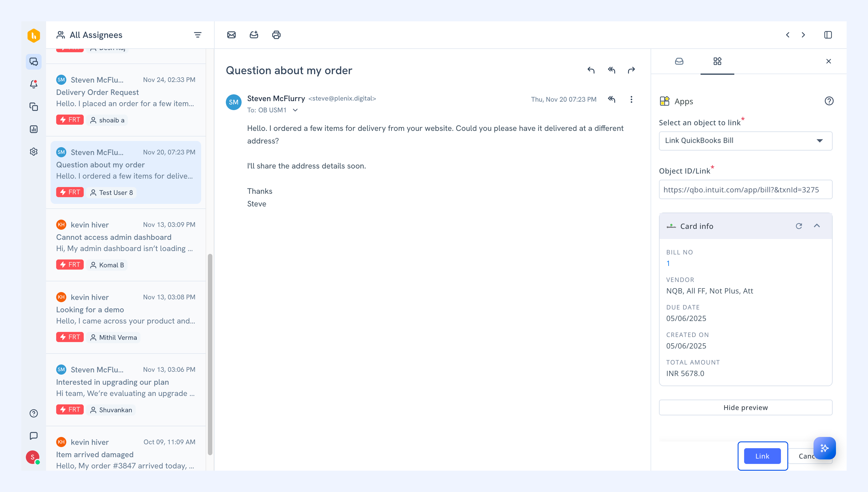Collapse the Card info section

point(817,226)
